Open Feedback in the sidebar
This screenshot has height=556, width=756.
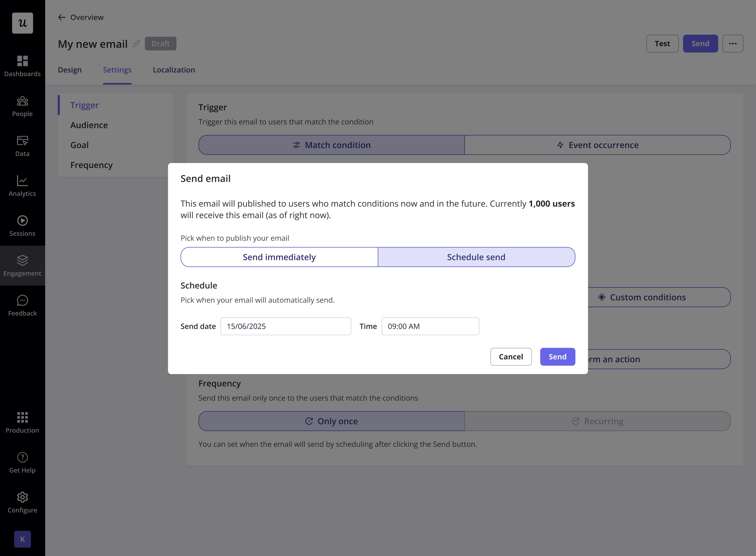point(23,306)
